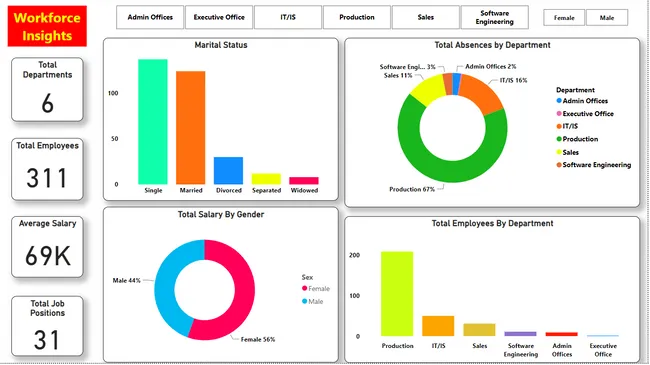This screenshot has width=650, height=365.
Task: Select the Separated bar in the chart
Action: [x=266, y=179]
